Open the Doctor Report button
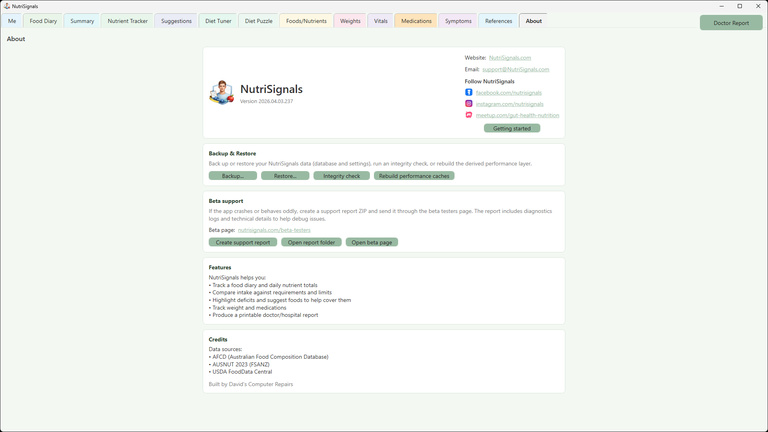Image resolution: width=768 pixels, height=432 pixels. coord(731,23)
